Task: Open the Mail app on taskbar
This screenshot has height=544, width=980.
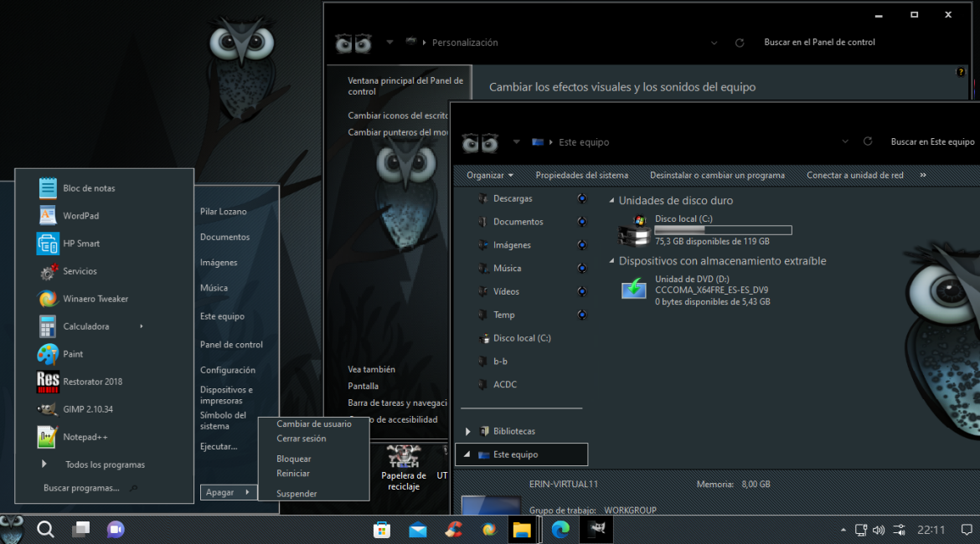Action: (418, 530)
